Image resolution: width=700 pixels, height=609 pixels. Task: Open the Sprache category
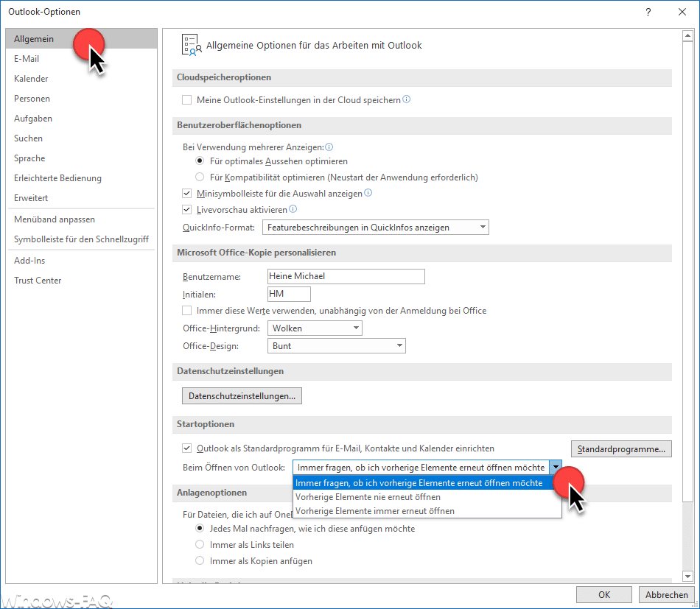[82, 158]
